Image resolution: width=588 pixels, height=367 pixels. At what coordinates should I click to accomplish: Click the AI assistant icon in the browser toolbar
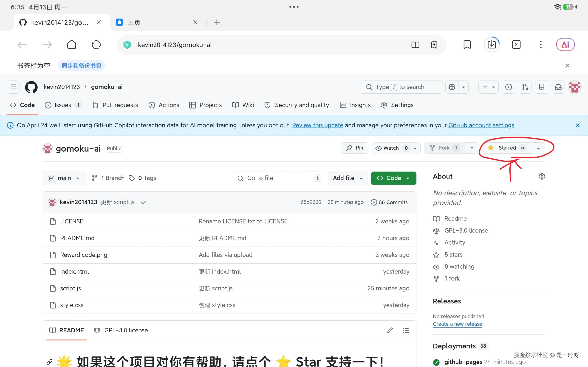(565, 44)
